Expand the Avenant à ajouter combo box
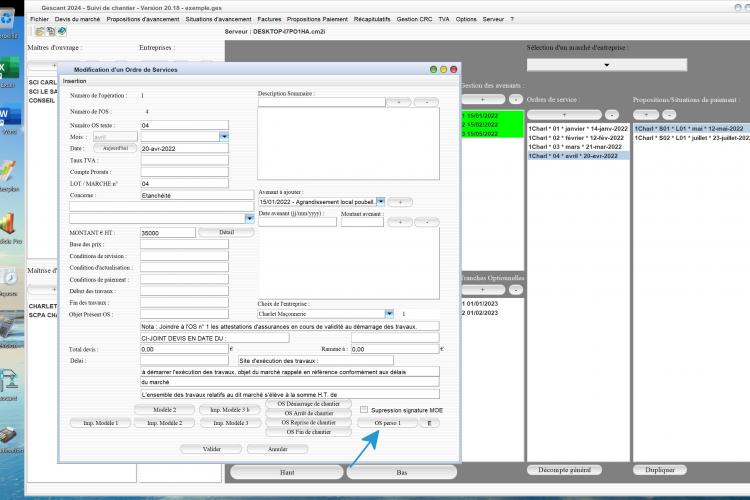 [x=381, y=202]
